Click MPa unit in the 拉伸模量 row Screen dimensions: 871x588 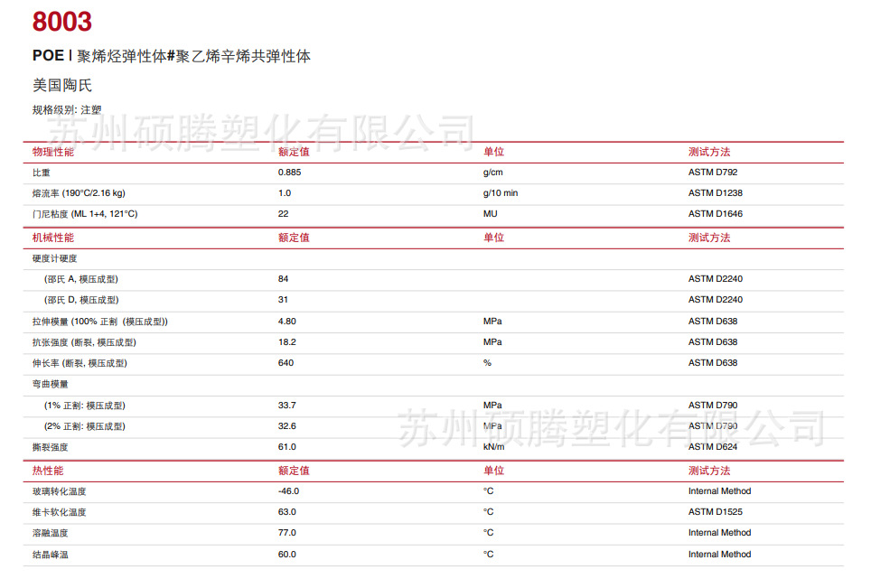coord(492,321)
